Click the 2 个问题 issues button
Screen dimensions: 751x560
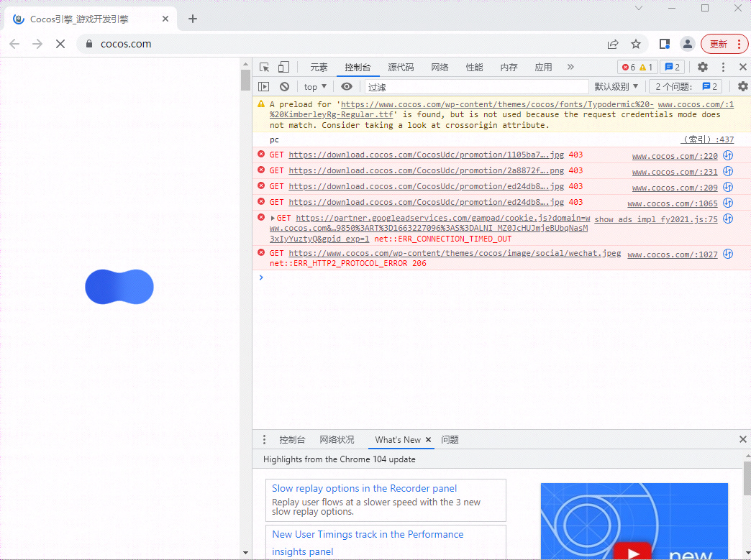pos(686,87)
